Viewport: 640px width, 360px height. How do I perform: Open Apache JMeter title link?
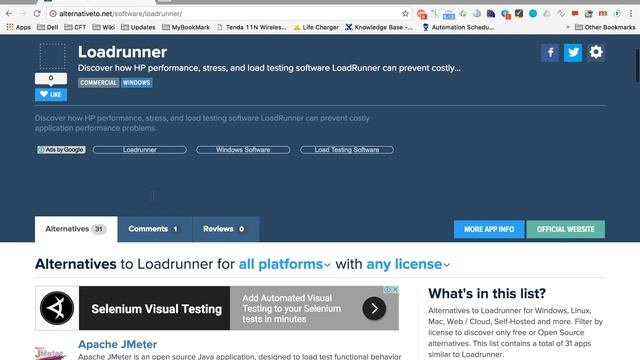(x=118, y=344)
